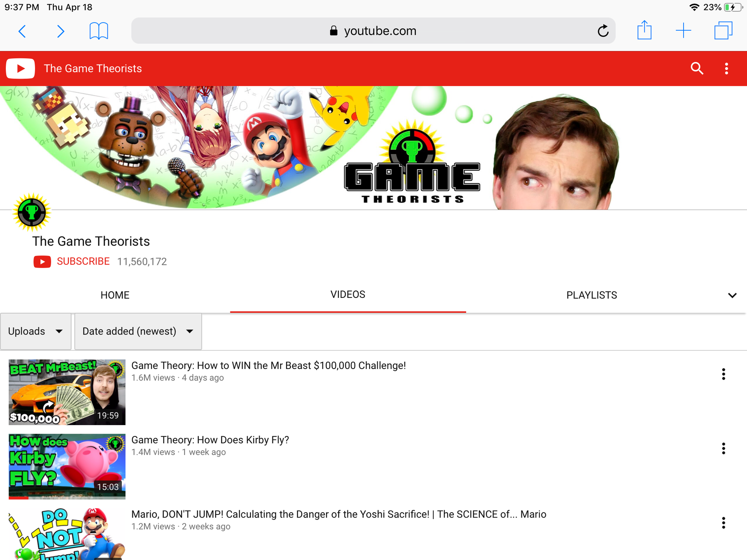Open YouTube search magnifier icon
The image size is (747, 560).
(697, 68)
